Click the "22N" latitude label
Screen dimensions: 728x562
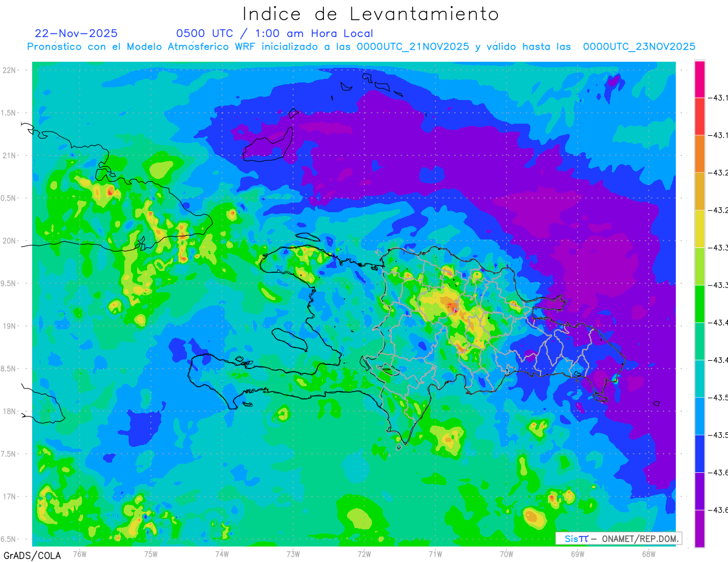10,70
